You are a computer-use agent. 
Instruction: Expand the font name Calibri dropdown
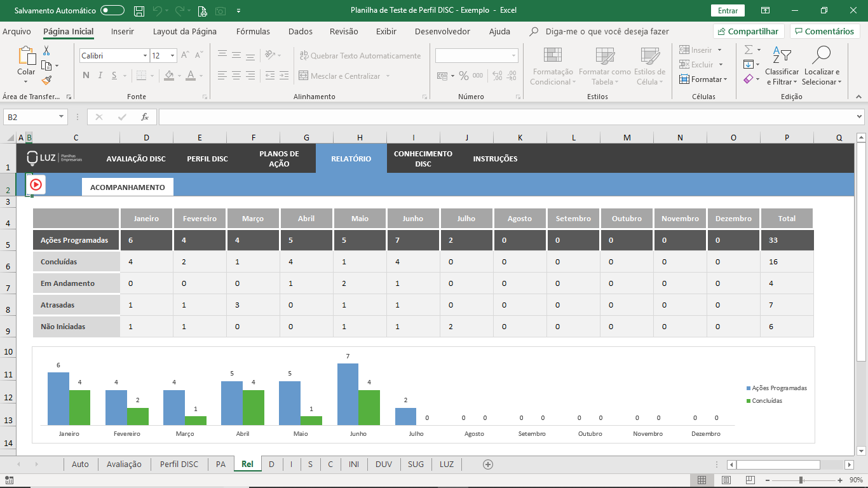pos(145,56)
